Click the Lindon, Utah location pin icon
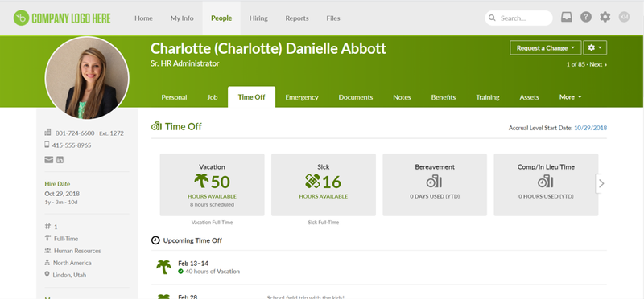644x299 pixels. (x=47, y=275)
